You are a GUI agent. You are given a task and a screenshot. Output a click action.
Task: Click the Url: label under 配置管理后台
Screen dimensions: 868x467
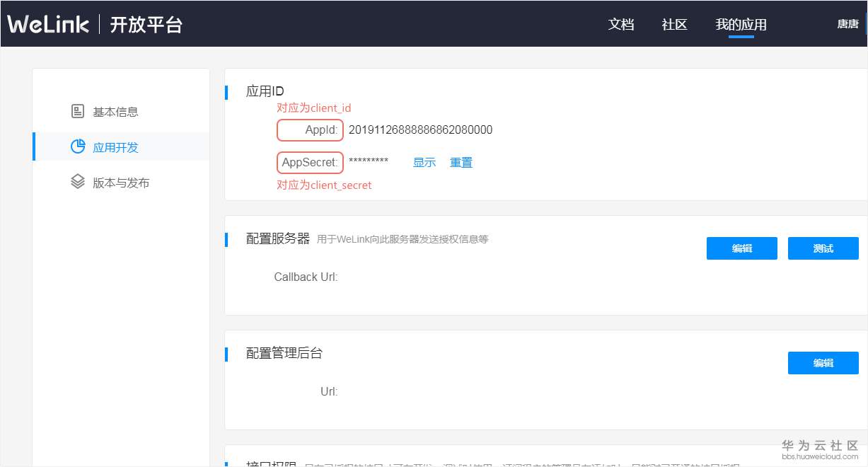click(x=329, y=391)
